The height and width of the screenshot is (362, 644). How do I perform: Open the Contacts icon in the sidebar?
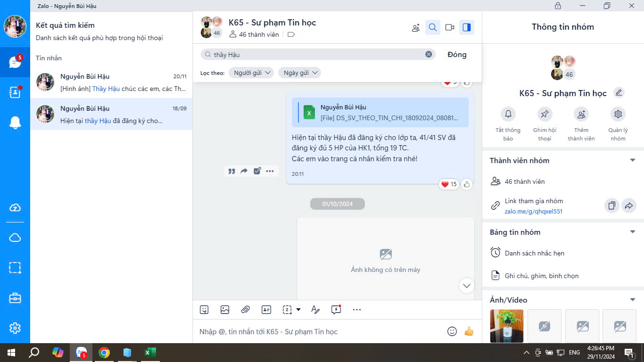click(x=15, y=92)
